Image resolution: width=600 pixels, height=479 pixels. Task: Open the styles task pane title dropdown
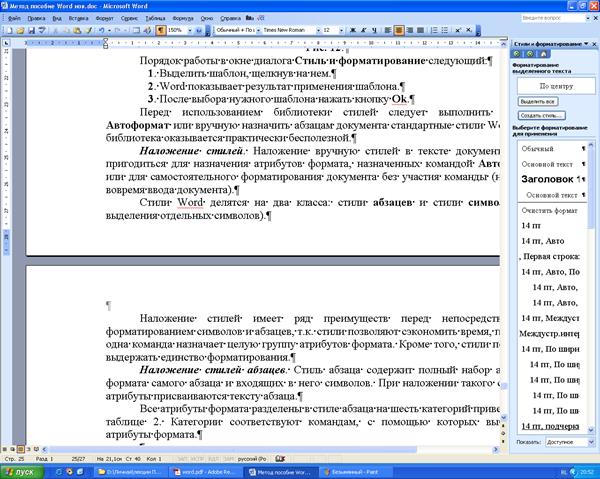point(586,44)
